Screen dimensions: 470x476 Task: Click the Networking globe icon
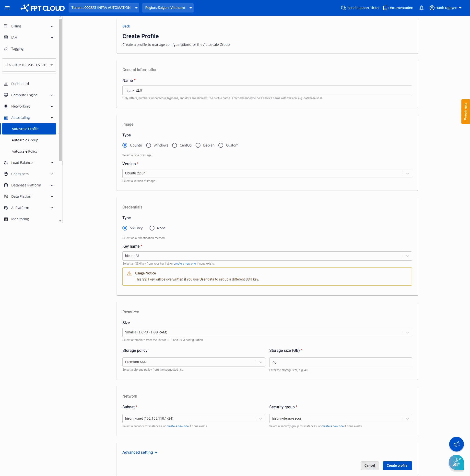6,106
